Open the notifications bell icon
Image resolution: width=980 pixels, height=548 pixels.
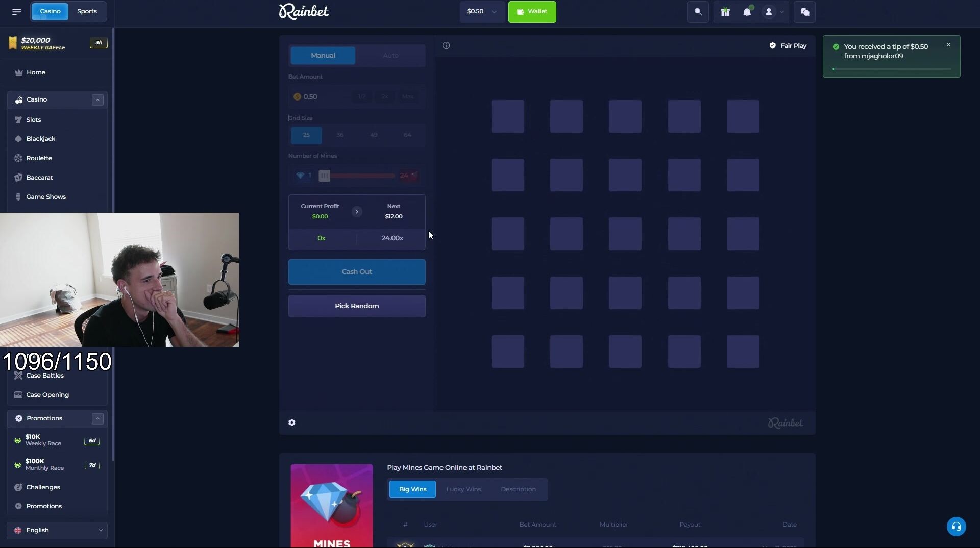point(747,12)
